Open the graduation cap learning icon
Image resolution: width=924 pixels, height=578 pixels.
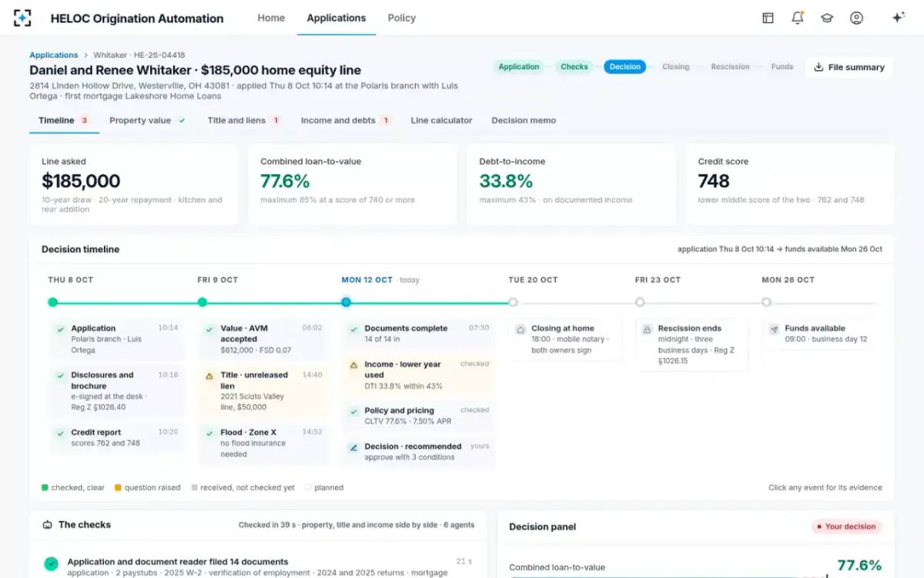827,18
